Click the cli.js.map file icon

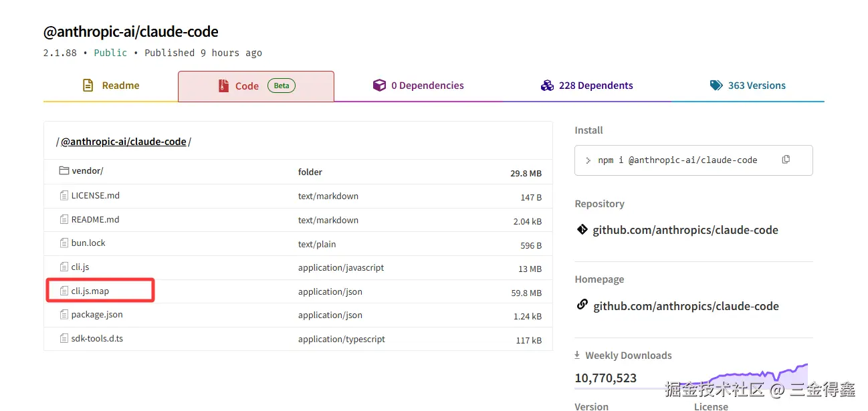click(x=64, y=291)
